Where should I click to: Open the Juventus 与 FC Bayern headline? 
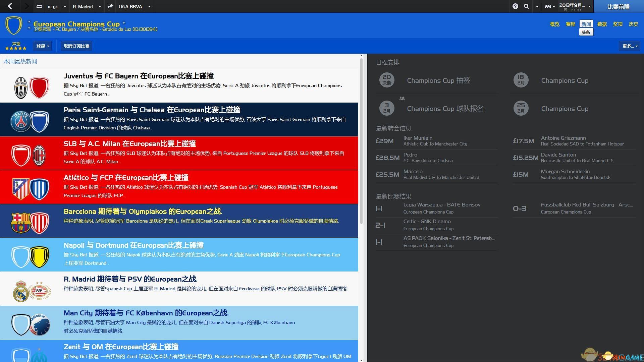coord(139,76)
